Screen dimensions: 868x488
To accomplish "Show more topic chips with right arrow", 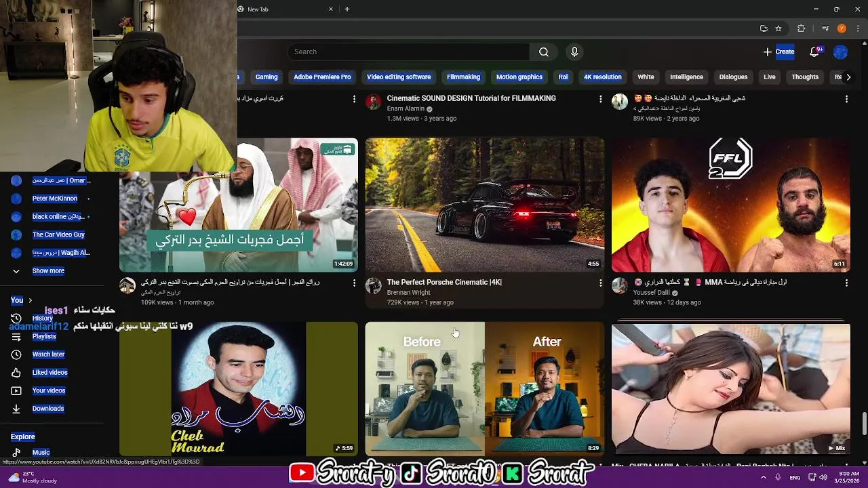I will [848, 77].
